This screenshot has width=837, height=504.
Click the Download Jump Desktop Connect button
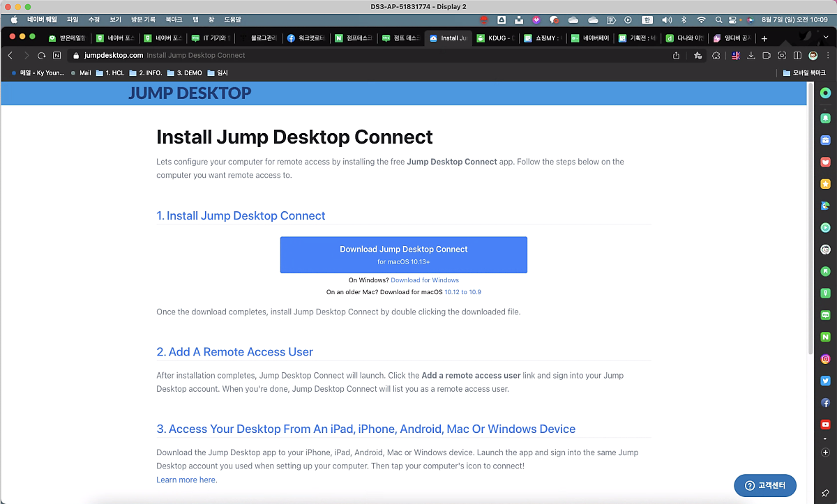point(404,254)
